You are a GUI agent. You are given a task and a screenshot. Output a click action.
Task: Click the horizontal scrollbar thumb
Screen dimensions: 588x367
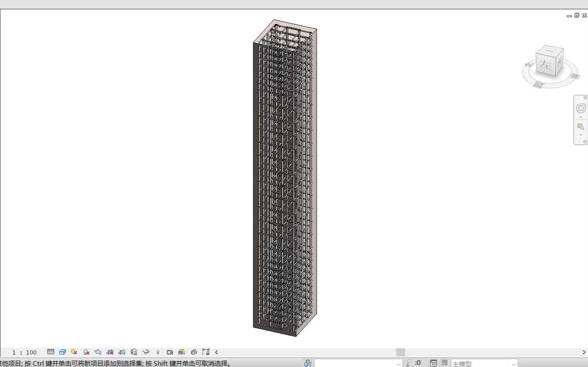[x=400, y=352]
